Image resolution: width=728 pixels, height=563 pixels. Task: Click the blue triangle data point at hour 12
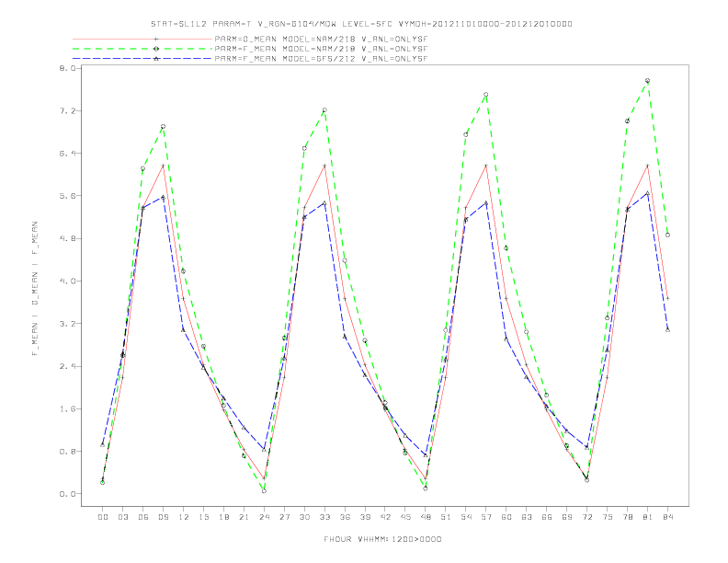point(184,330)
